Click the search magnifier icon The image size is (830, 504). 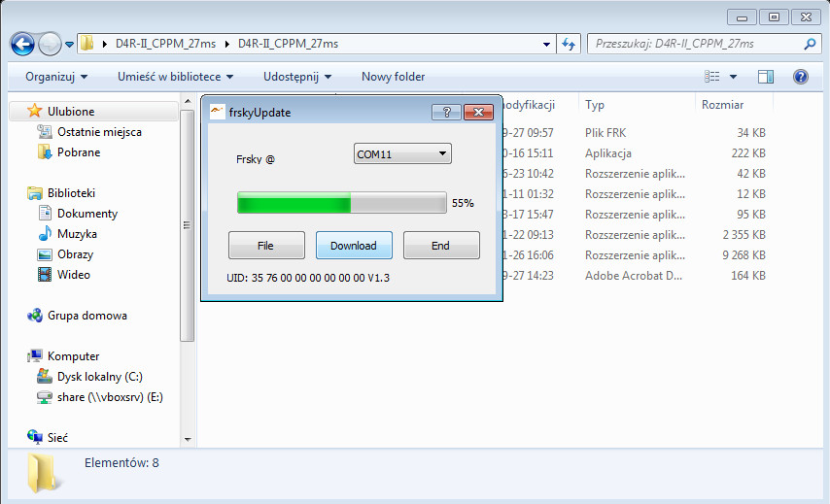pyautogui.click(x=810, y=44)
